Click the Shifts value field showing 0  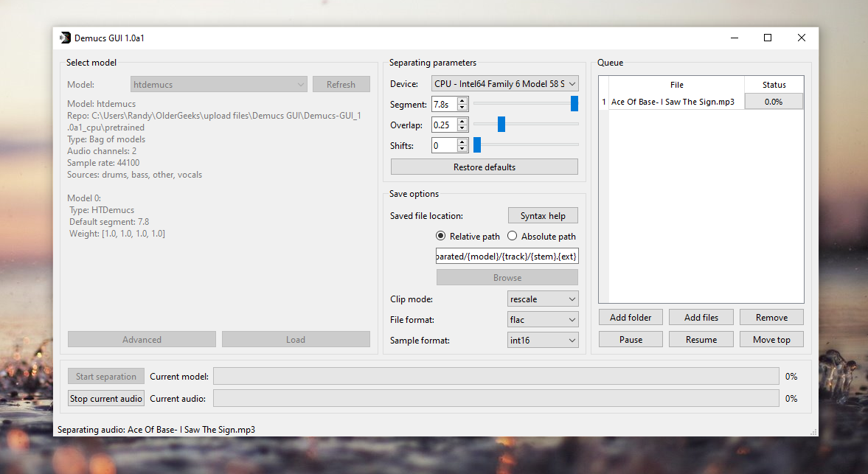point(445,145)
